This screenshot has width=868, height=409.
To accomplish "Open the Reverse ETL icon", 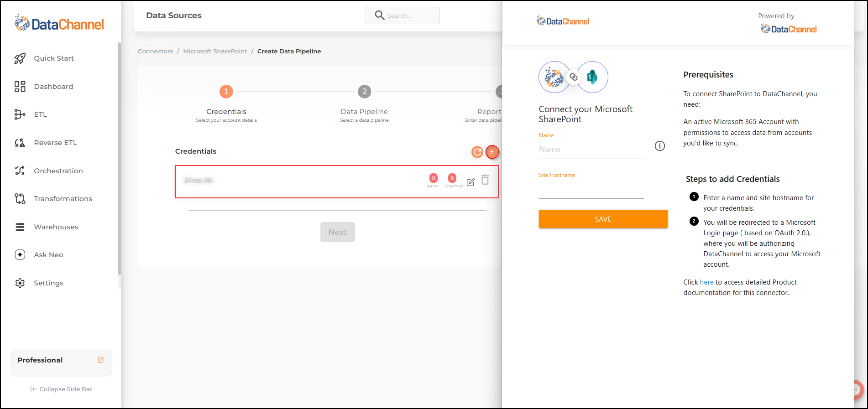I will point(20,143).
